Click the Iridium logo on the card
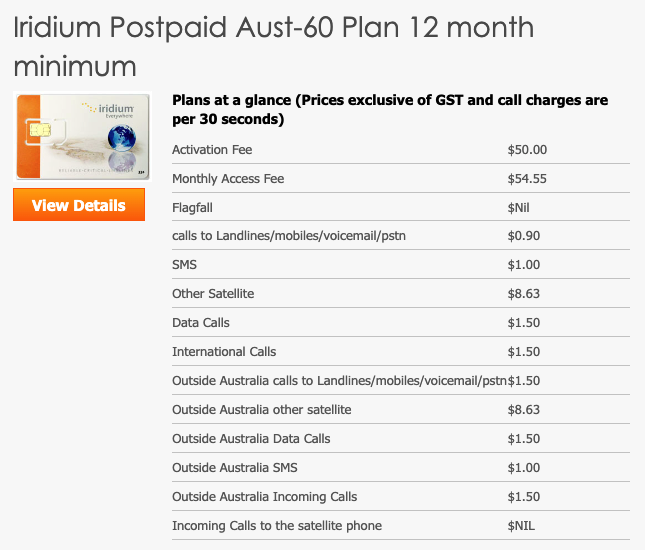Viewport: 645px width, 552px height. point(109,109)
